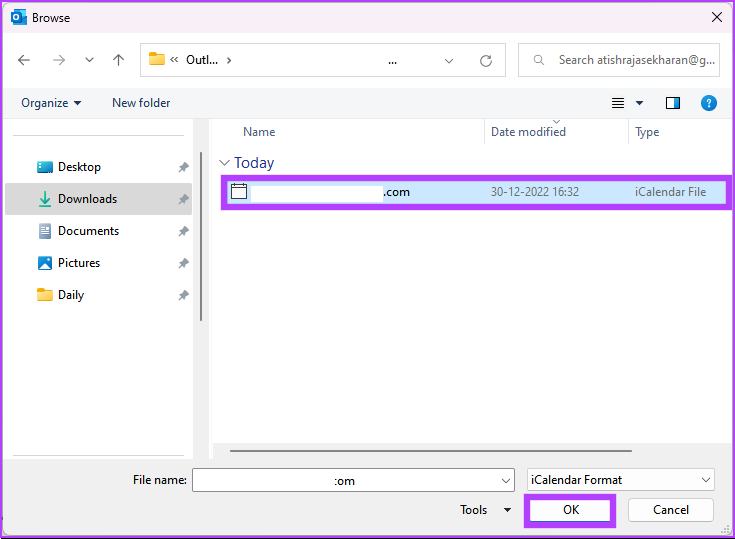Open the Help question mark

tap(708, 103)
